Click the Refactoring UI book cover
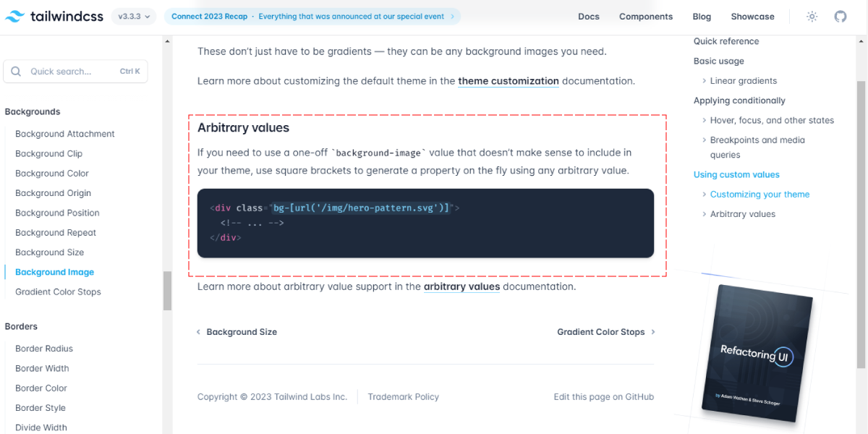 (758, 353)
